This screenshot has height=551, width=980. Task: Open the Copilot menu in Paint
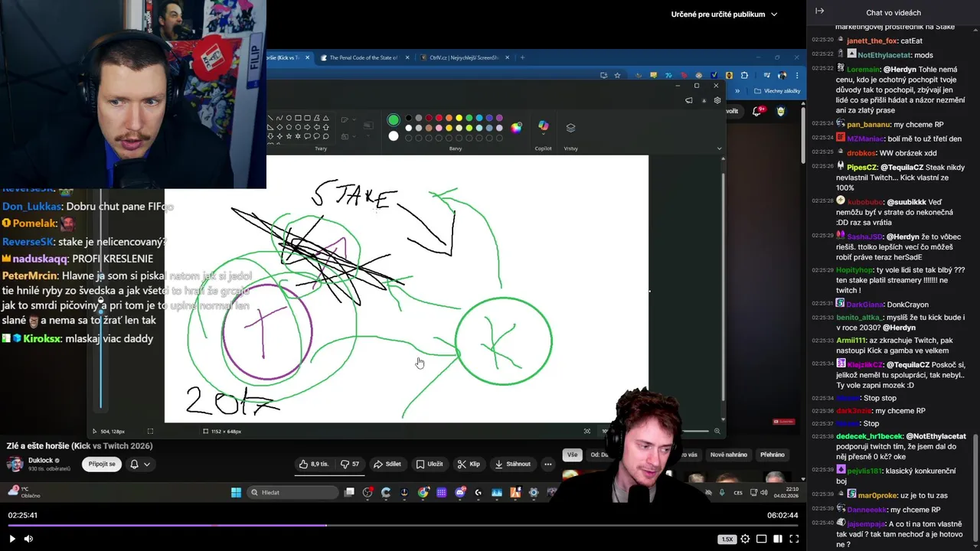[543, 127]
